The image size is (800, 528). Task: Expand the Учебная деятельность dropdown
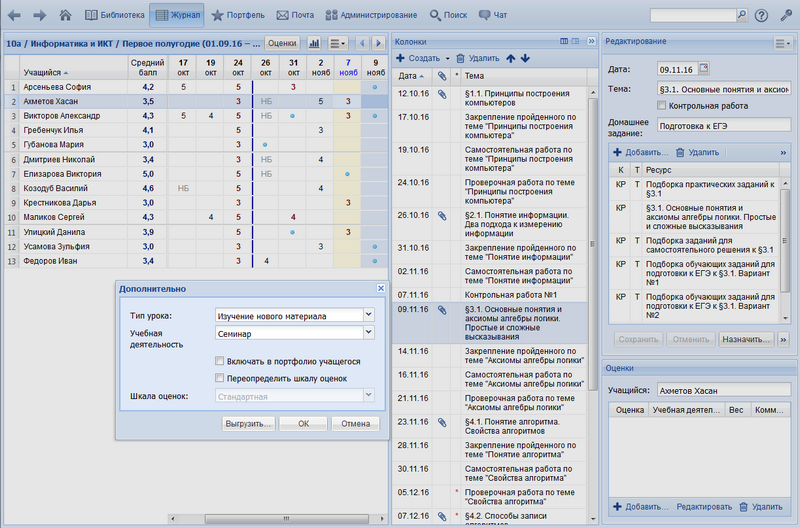click(x=368, y=337)
